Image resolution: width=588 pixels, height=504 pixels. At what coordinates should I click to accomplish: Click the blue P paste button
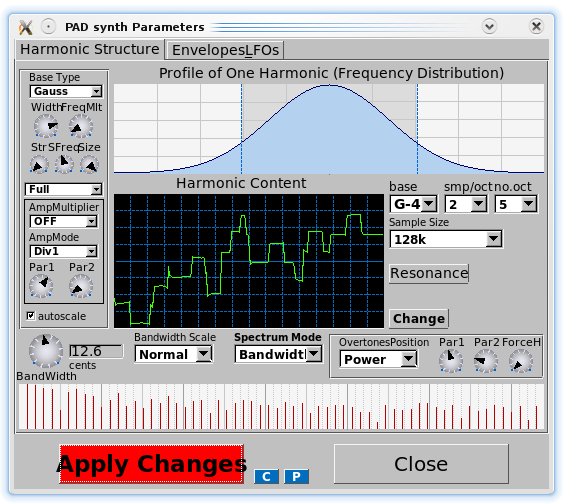(x=296, y=476)
